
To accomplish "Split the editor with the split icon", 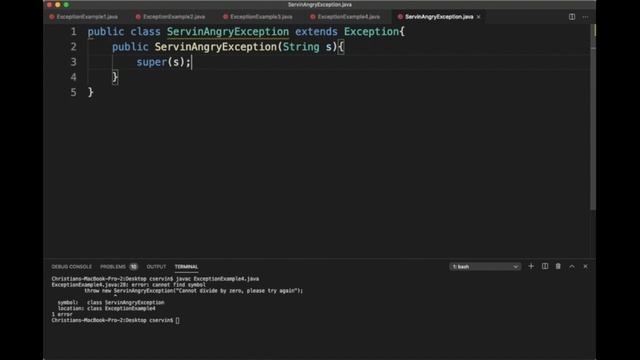I will 572,17.
